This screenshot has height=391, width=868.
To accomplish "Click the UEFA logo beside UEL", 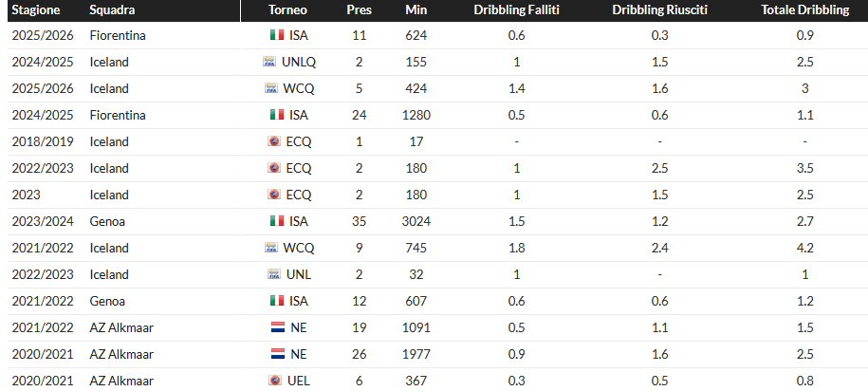I will click(x=276, y=381).
